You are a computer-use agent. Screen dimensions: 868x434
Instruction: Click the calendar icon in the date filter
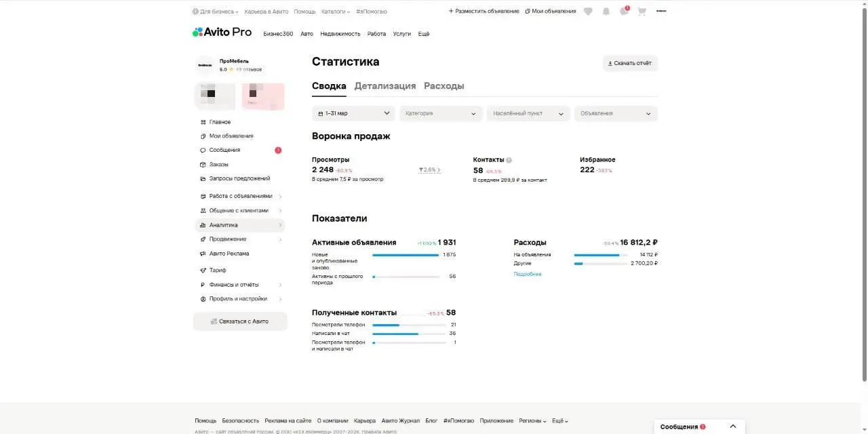(x=321, y=114)
